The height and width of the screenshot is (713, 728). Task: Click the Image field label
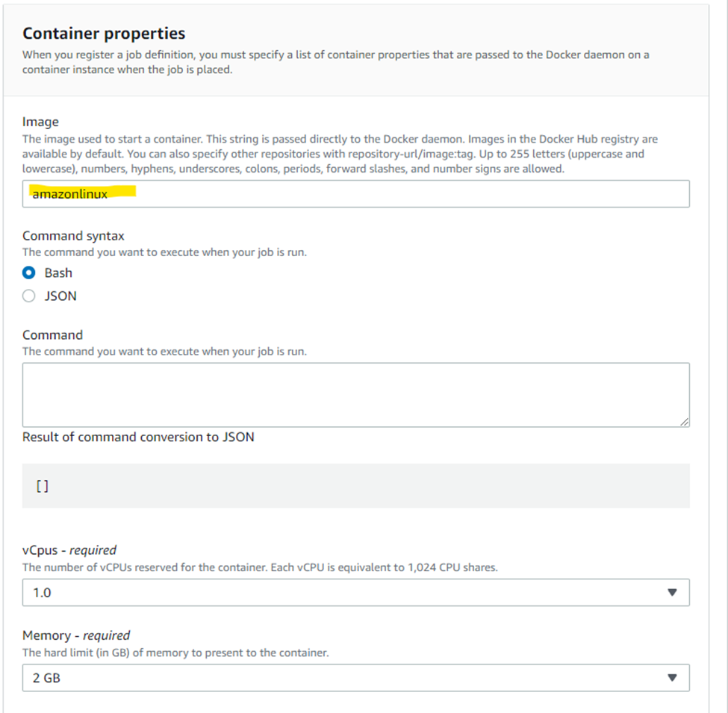point(40,122)
